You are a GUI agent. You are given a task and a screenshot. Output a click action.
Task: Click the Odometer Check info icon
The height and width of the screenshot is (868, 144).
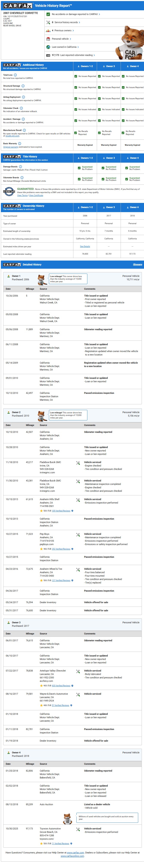(21, 108)
